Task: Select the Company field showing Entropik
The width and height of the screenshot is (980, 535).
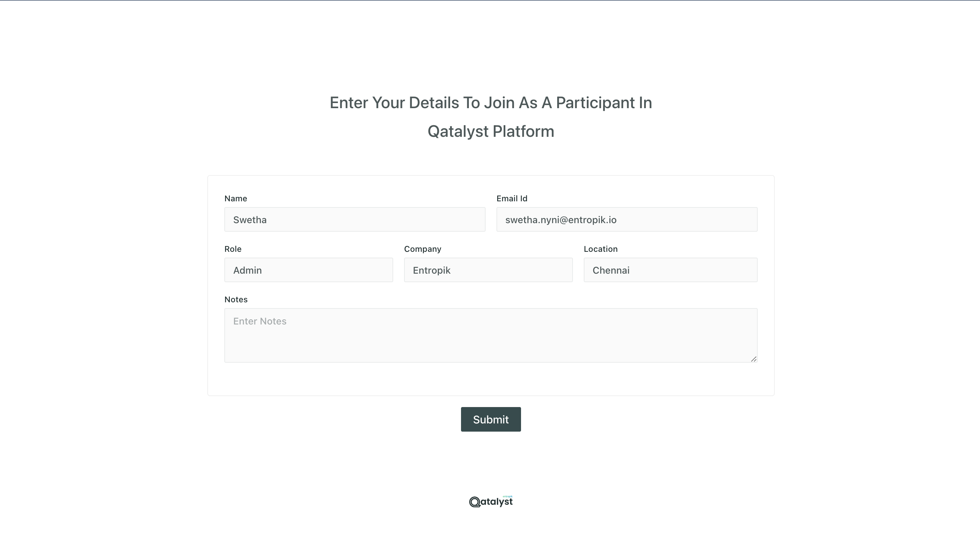Action: (x=488, y=270)
